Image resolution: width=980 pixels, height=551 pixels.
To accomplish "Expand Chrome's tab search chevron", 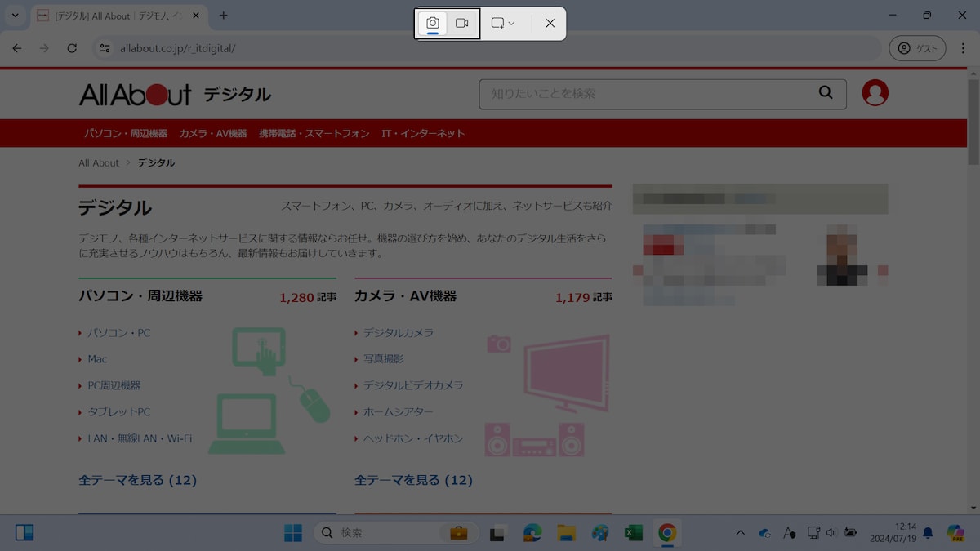I will click(15, 16).
